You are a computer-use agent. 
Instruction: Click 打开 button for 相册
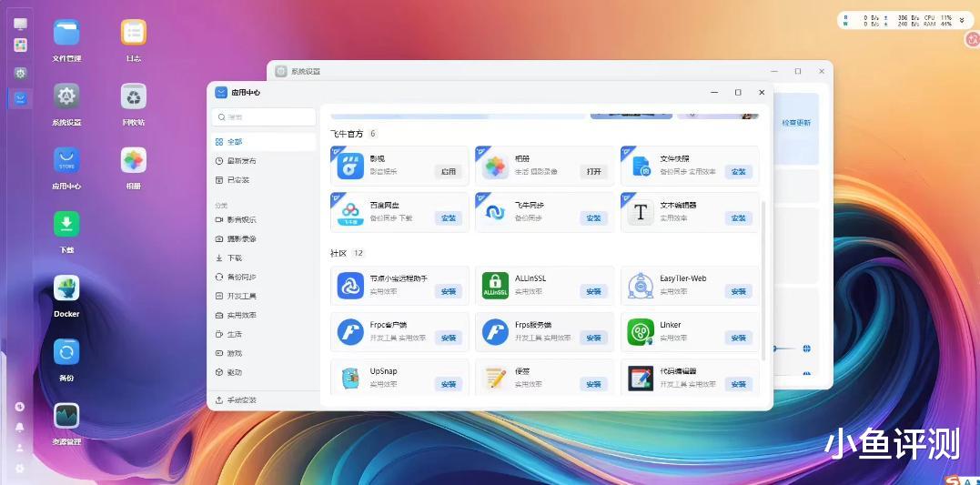(x=593, y=171)
